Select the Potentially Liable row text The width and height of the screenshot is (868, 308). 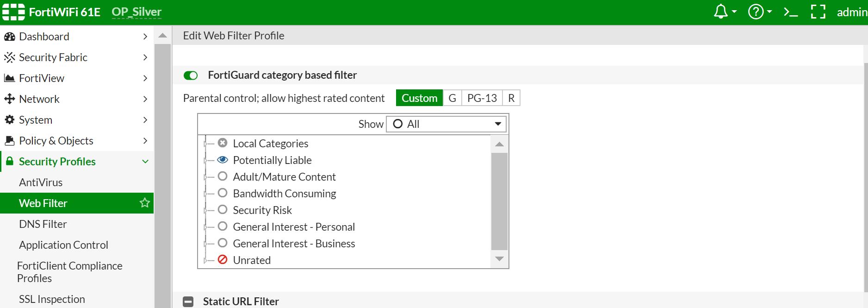coord(272,160)
